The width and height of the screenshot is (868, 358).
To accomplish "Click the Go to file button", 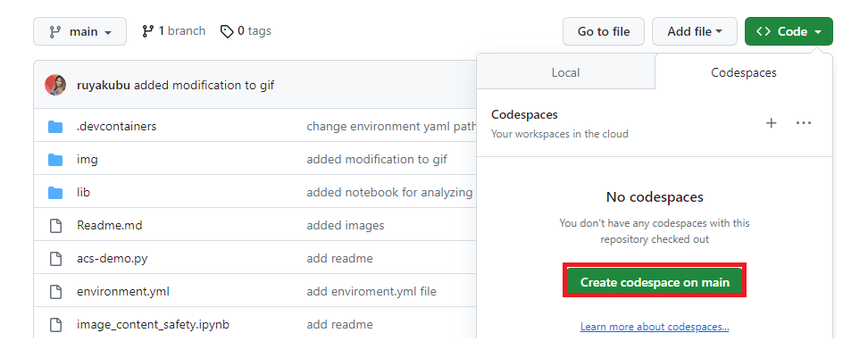I will pyautogui.click(x=604, y=31).
